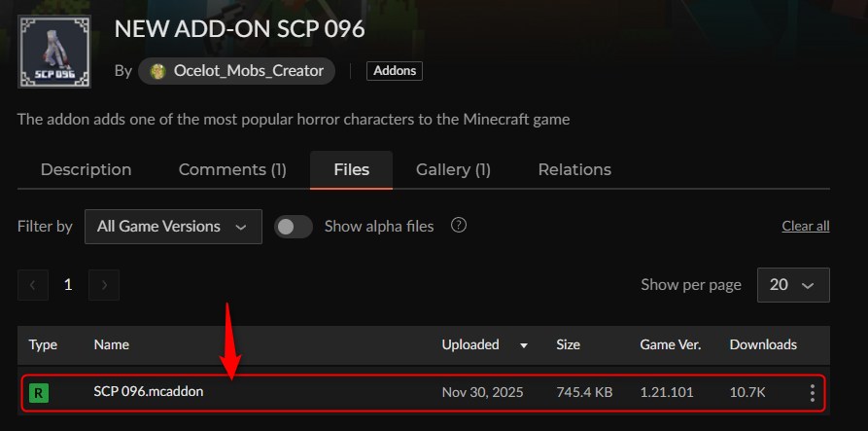This screenshot has height=431, width=868.
Task: Expand the All Game Versions dropdown
Action: 173,227
